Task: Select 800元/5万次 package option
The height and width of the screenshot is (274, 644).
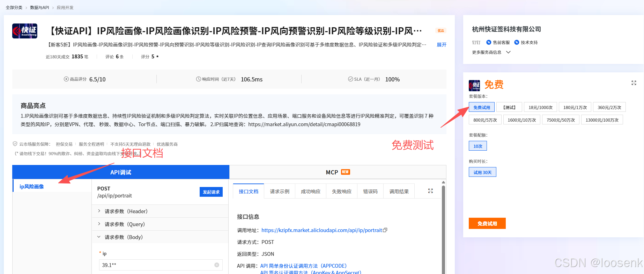Action: click(x=485, y=120)
